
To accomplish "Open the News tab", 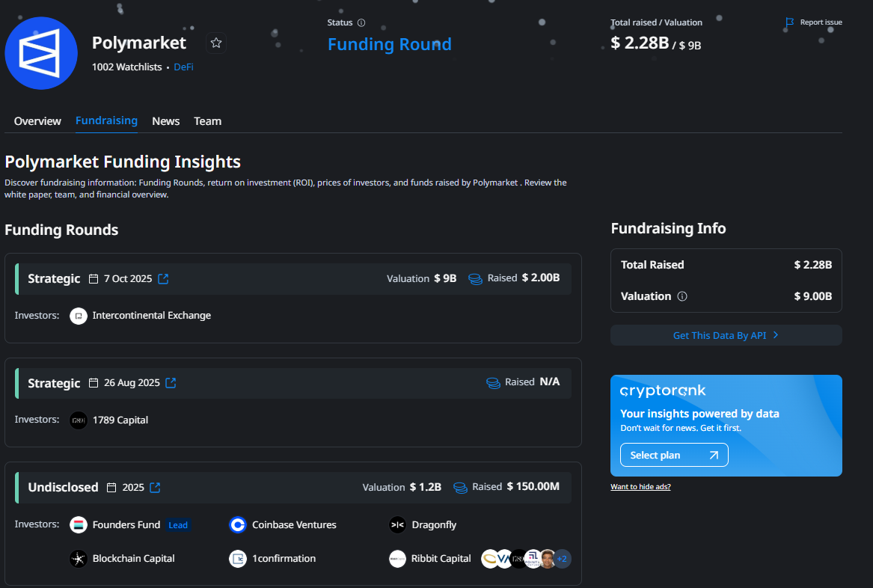I will 165,121.
